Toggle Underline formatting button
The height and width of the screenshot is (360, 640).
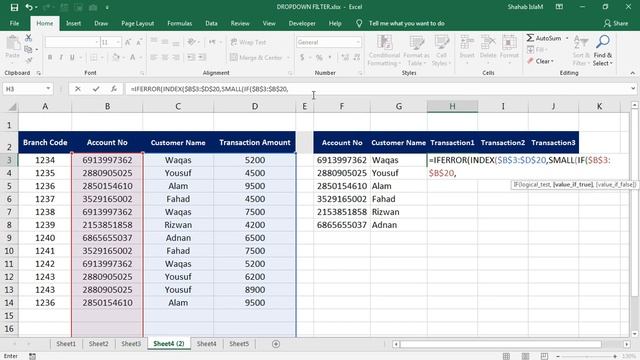pyautogui.click(x=72, y=58)
